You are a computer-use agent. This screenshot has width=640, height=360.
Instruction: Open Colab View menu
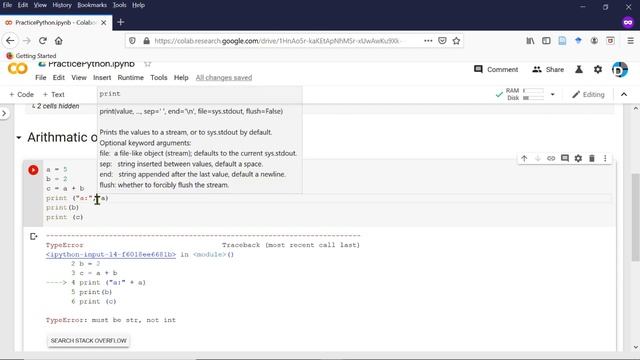pyautogui.click(x=79, y=78)
